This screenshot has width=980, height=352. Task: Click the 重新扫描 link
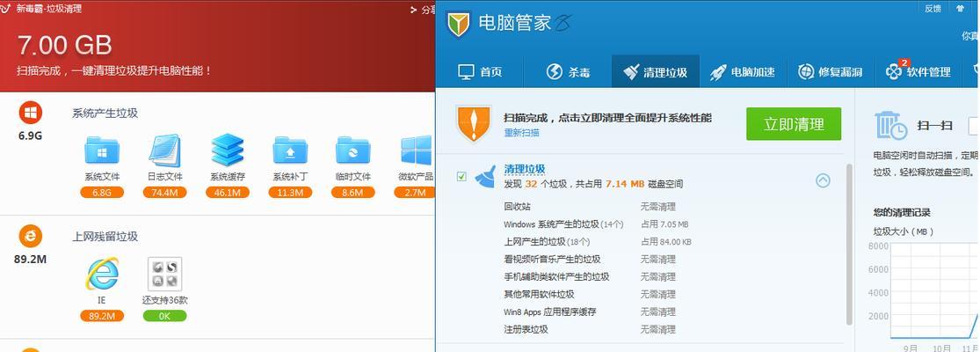[521, 133]
